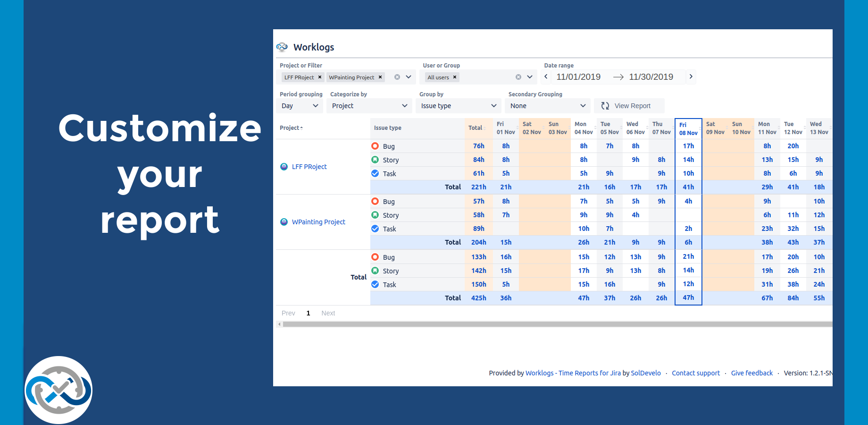Screen dimensions: 868x425
Task: Click page 1 in pagination
Action: point(308,313)
